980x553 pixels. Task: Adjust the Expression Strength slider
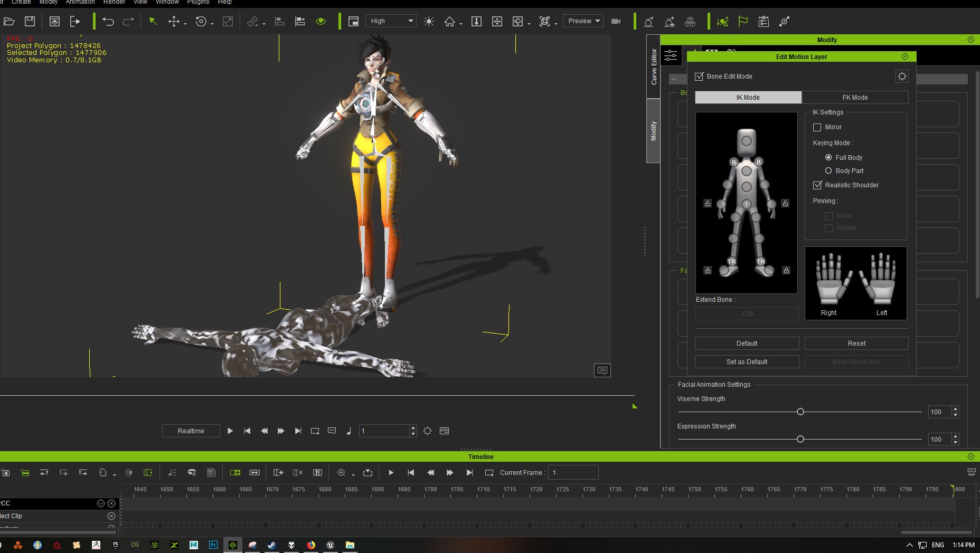(800, 439)
